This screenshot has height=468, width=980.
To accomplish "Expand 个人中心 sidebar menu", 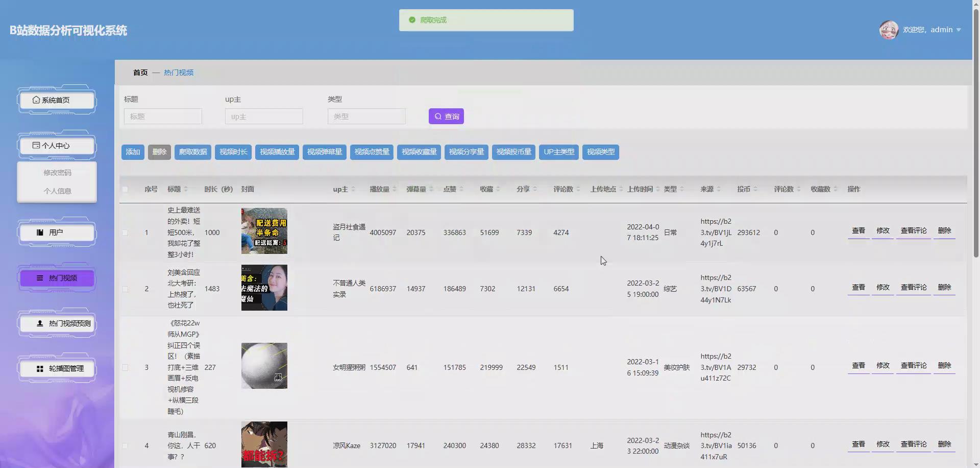I will [x=57, y=146].
